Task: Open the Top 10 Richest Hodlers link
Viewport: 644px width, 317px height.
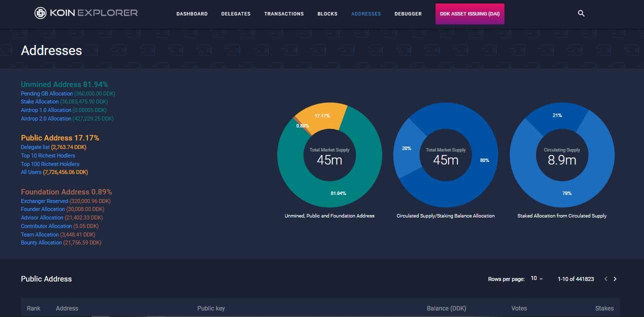Action: click(x=48, y=155)
